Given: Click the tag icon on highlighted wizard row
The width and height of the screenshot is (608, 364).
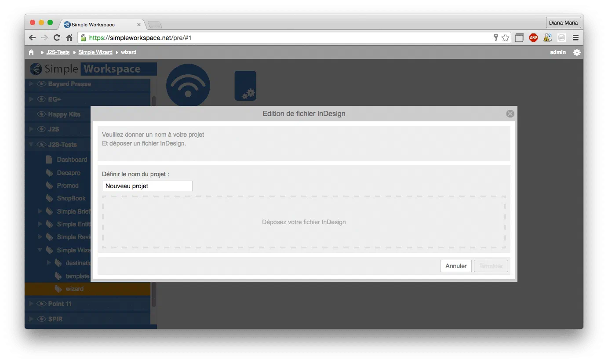Looking at the screenshot, I should 58,289.
